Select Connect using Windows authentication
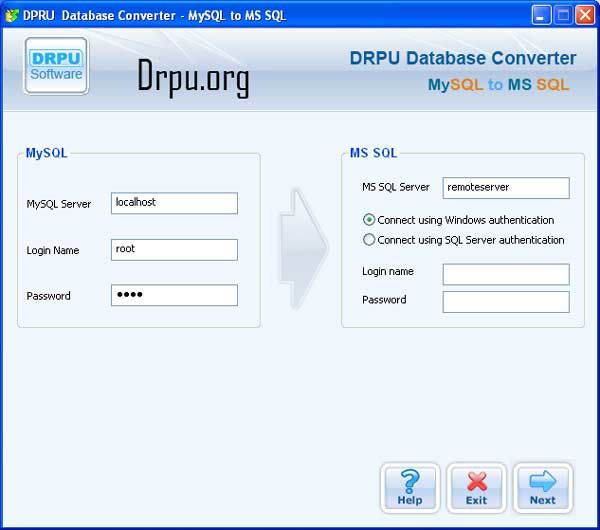 pyautogui.click(x=370, y=220)
